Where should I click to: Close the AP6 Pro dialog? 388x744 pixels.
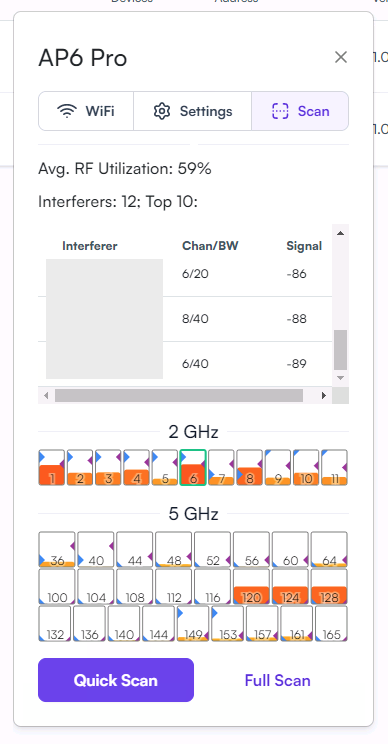pyautogui.click(x=341, y=57)
